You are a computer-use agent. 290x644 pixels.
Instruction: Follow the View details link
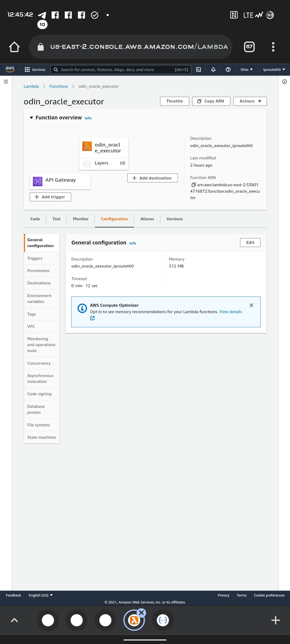click(231, 312)
